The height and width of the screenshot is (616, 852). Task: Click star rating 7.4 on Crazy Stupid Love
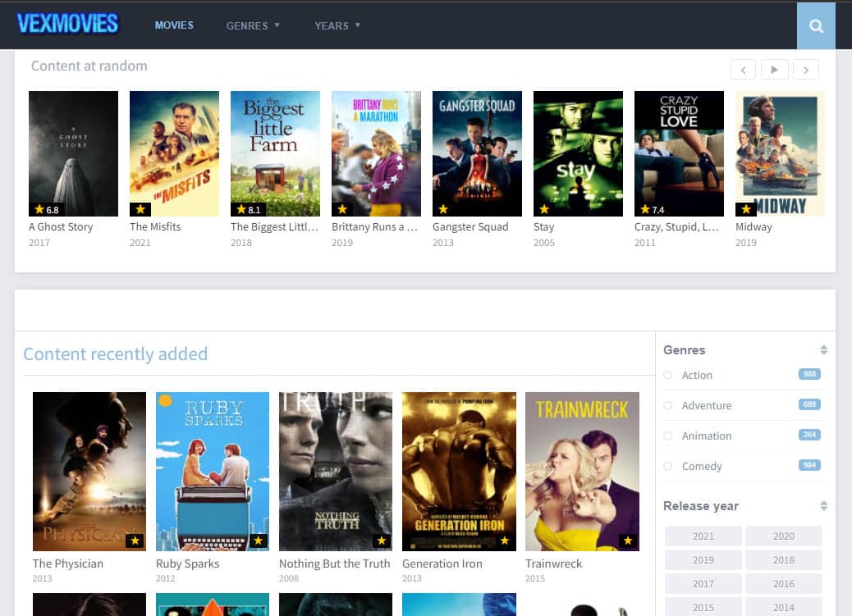click(652, 210)
